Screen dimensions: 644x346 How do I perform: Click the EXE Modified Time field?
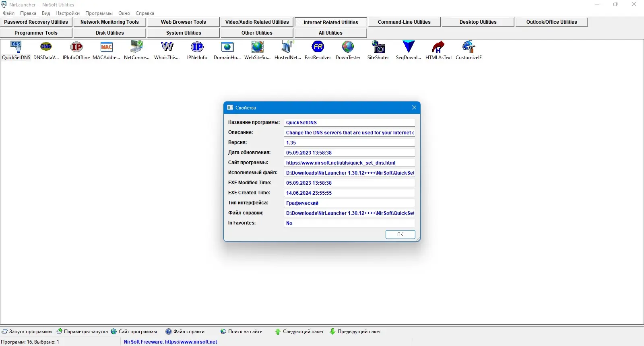click(349, 183)
